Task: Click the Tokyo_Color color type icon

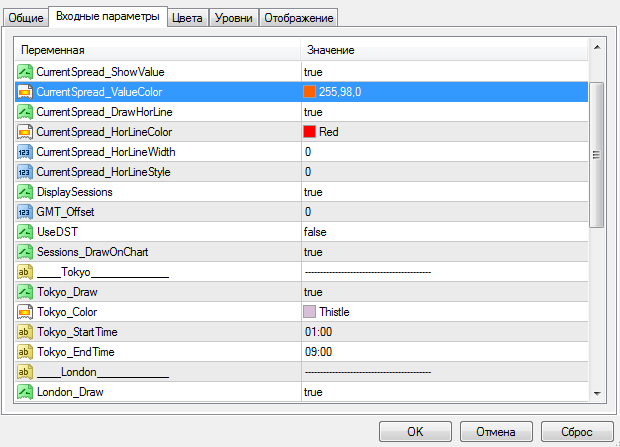Action: (25, 312)
